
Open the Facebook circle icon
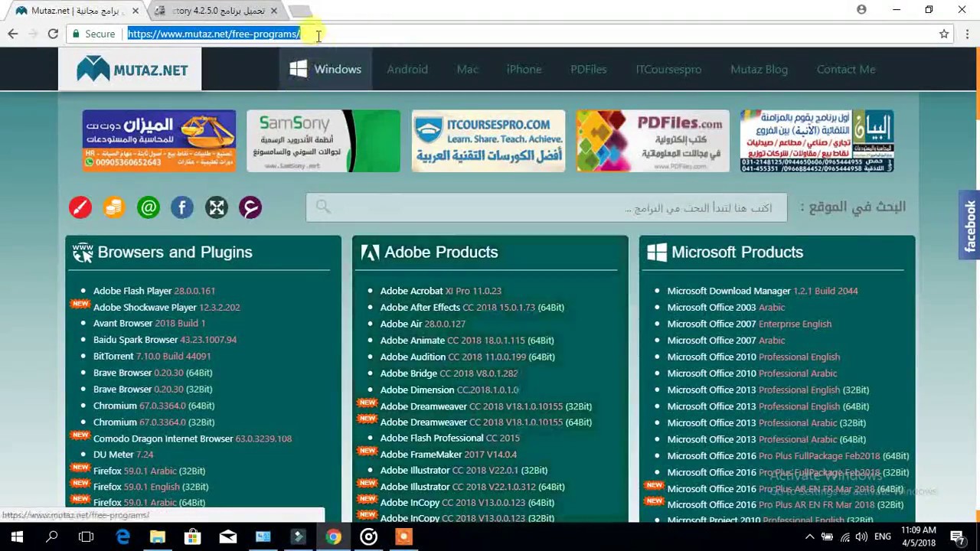coord(182,207)
